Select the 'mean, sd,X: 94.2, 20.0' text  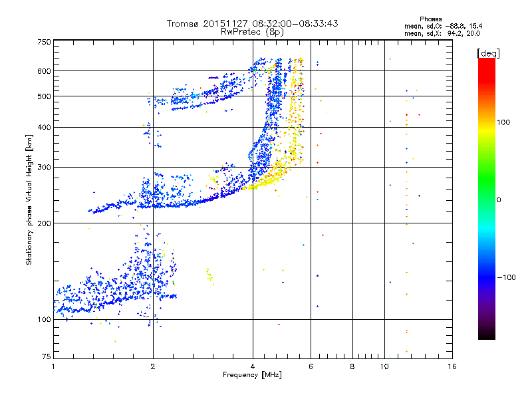[x=442, y=33]
